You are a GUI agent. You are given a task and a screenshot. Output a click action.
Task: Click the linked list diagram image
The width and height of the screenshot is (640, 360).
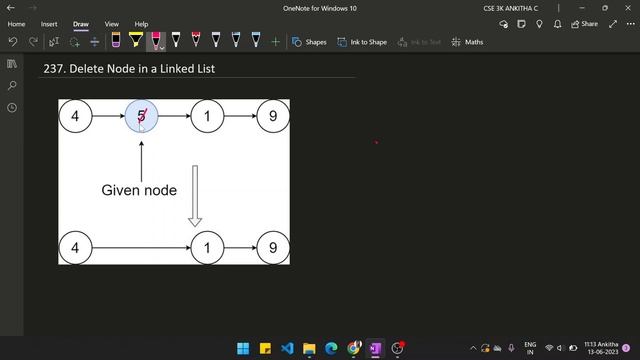pos(174,182)
